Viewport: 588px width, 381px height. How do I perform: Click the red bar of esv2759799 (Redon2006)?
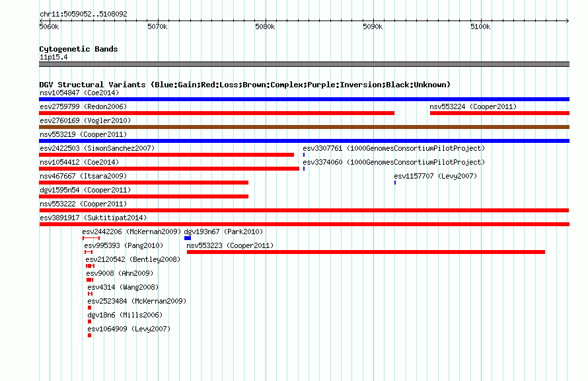coord(217,113)
